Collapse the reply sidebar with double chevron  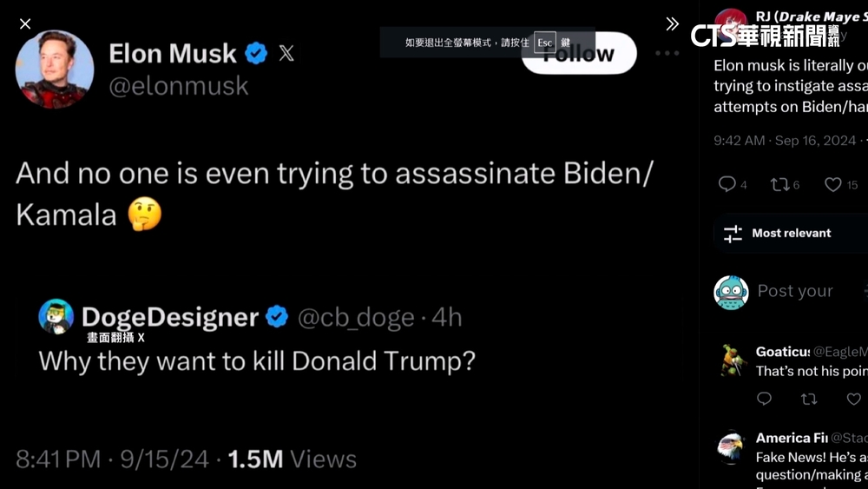(672, 24)
